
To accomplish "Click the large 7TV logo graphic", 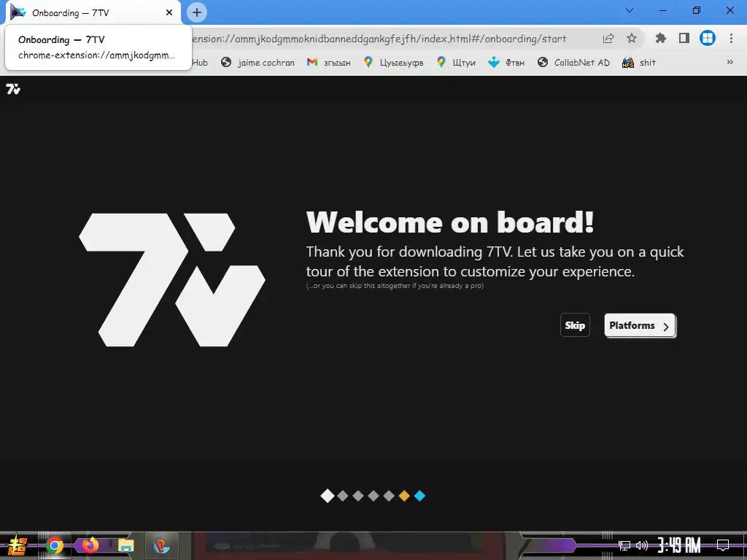I will [x=172, y=280].
